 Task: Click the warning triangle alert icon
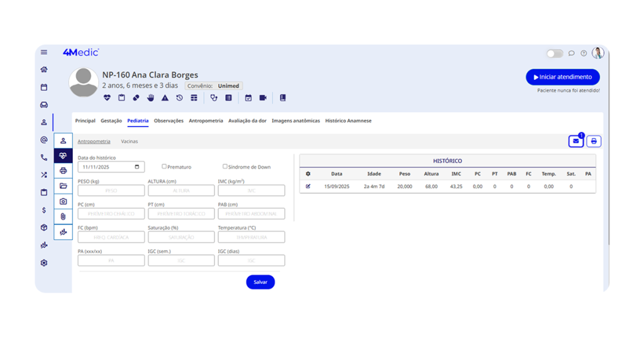(165, 98)
